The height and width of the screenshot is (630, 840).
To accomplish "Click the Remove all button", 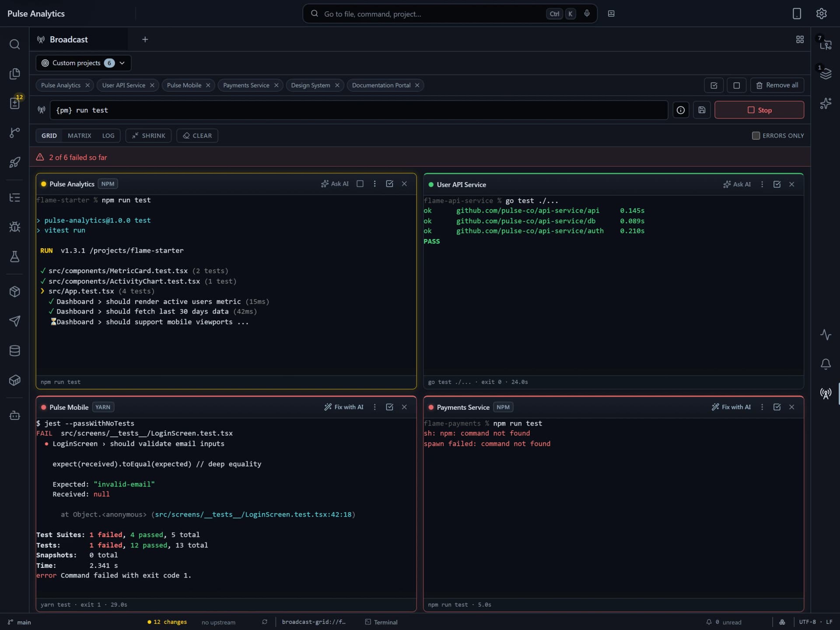I will tap(777, 85).
